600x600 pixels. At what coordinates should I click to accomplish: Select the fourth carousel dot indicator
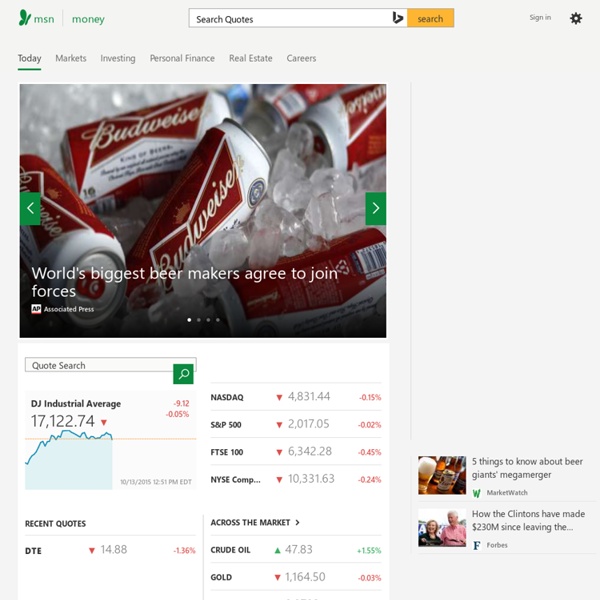(218, 320)
